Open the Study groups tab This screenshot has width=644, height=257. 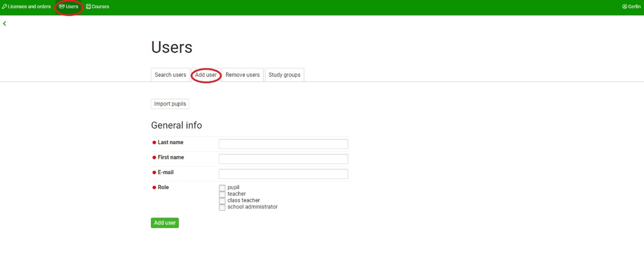(x=284, y=75)
